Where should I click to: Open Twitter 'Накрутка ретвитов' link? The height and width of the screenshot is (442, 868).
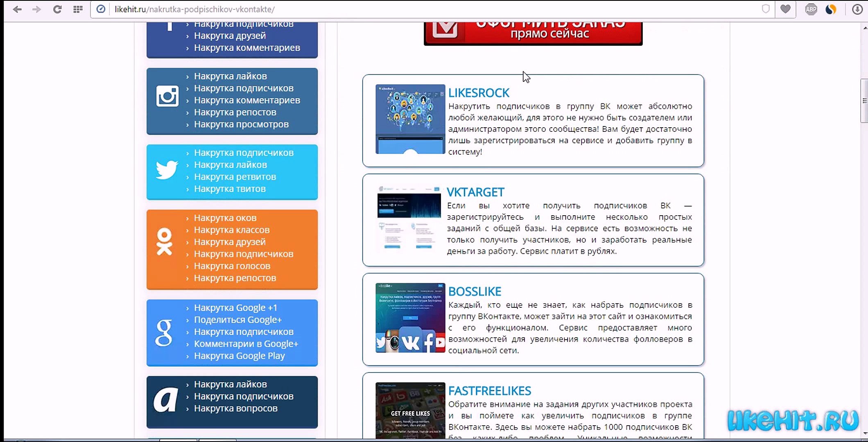click(235, 177)
